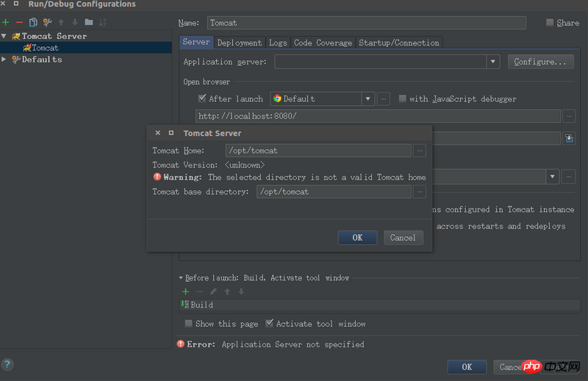Screen dimensions: 588x381
Task: Click Cancel in Run/Debug Configurations window
Action: [510, 367]
